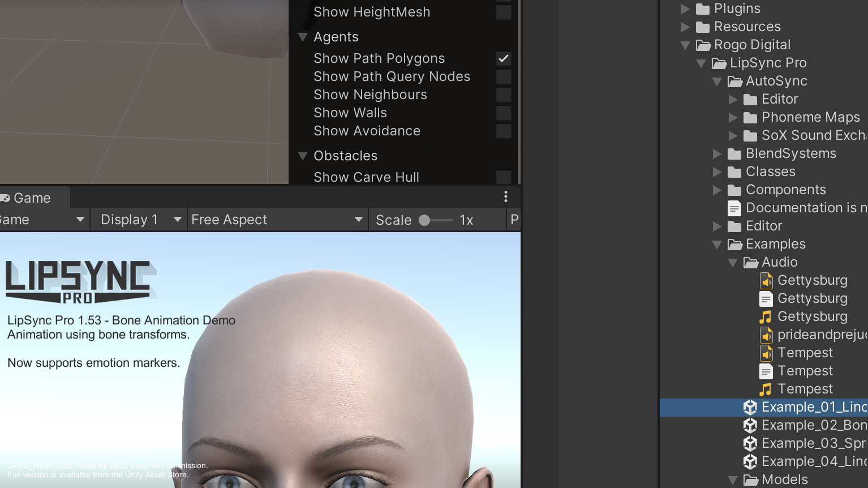The width and height of the screenshot is (868, 488).
Task: Collapse the Audio folder arrow
Action: pos(733,262)
